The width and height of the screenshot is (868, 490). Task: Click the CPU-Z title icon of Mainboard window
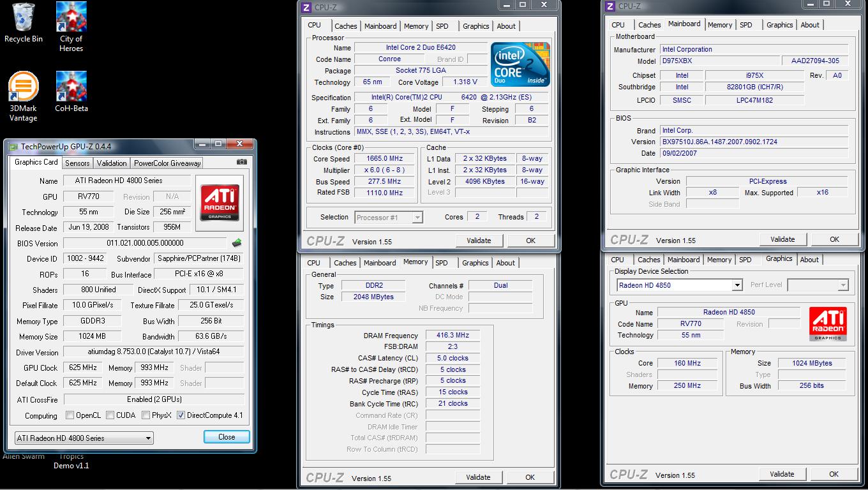610,6
